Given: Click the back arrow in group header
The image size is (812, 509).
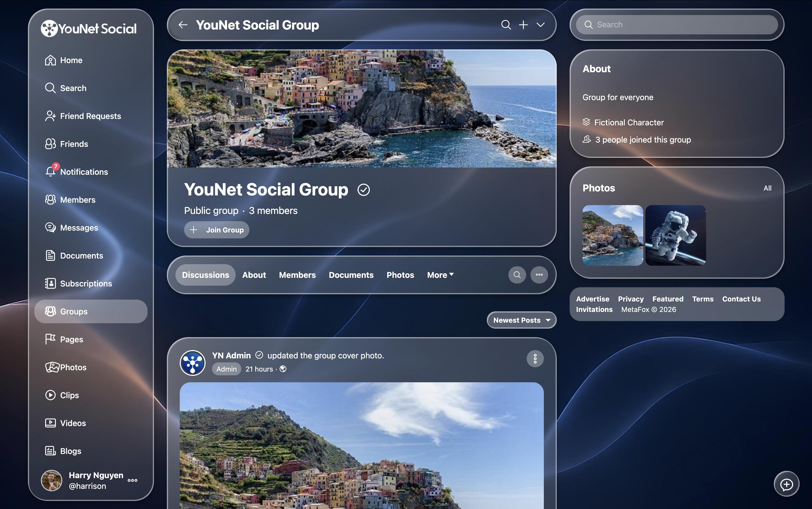Looking at the screenshot, I should tap(183, 25).
